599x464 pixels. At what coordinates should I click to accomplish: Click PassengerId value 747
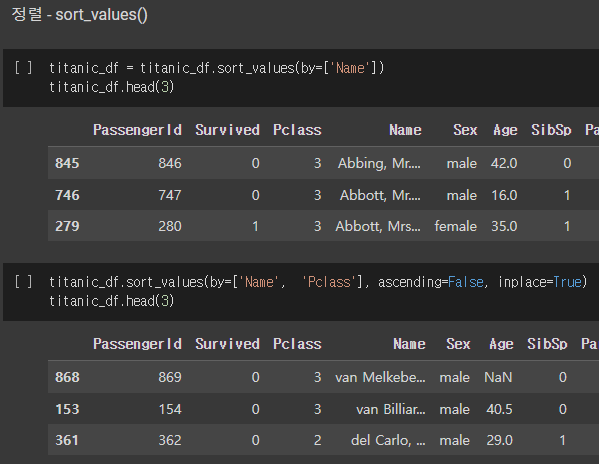click(170, 196)
